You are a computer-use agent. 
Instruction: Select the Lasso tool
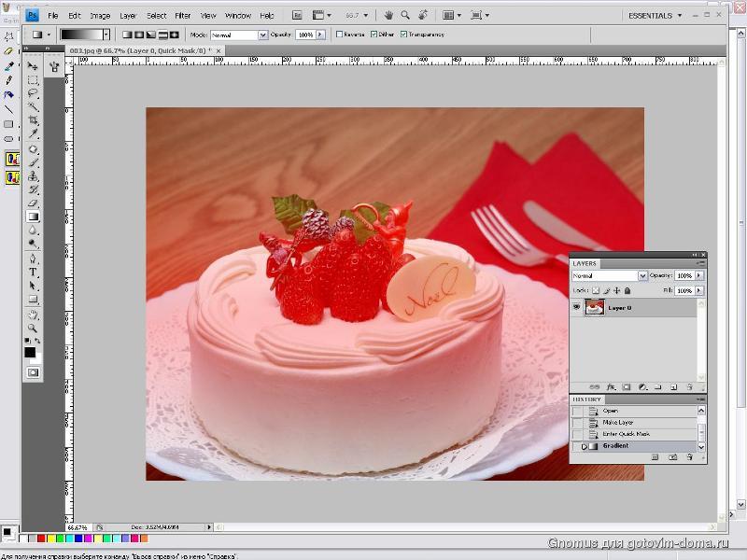(x=33, y=93)
